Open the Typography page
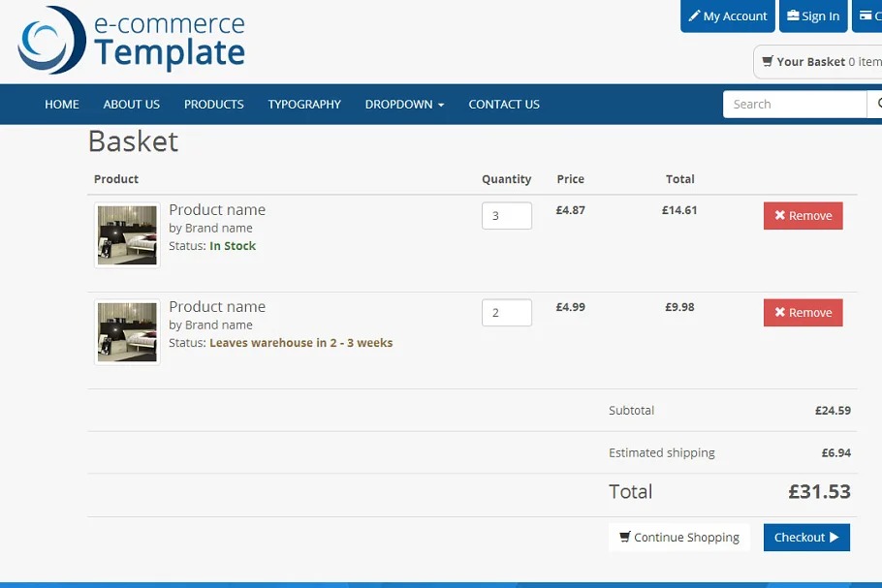Screen dimensions: 882x588 [304, 105]
